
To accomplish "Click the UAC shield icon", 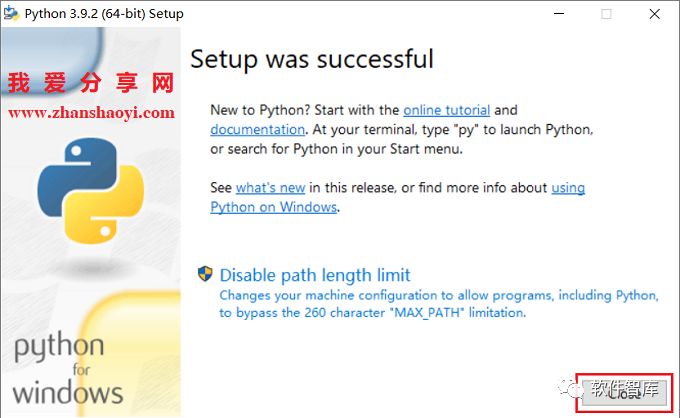I will pos(205,274).
